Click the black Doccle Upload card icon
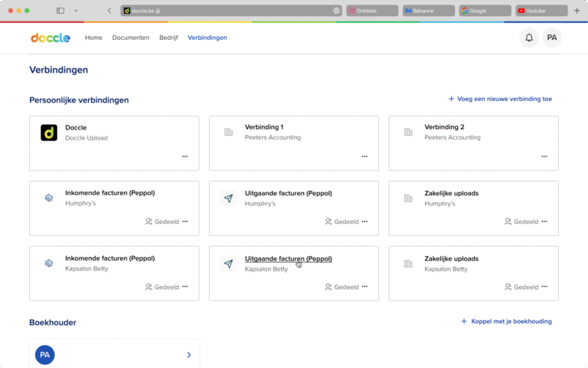 pyautogui.click(x=49, y=133)
